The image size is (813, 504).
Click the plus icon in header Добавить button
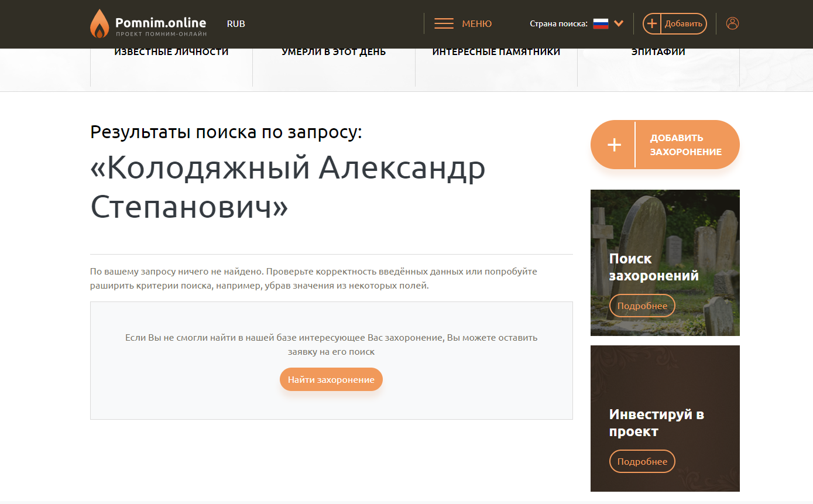pos(652,24)
